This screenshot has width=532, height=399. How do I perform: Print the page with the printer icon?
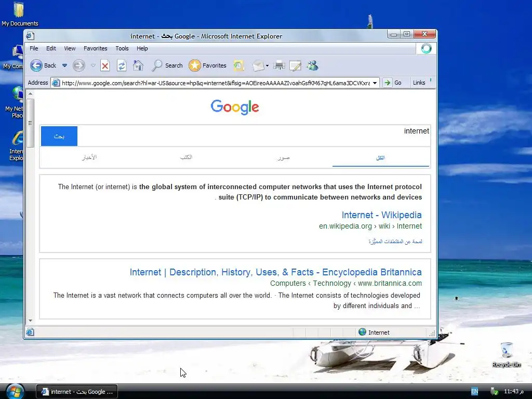(x=279, y=65)
